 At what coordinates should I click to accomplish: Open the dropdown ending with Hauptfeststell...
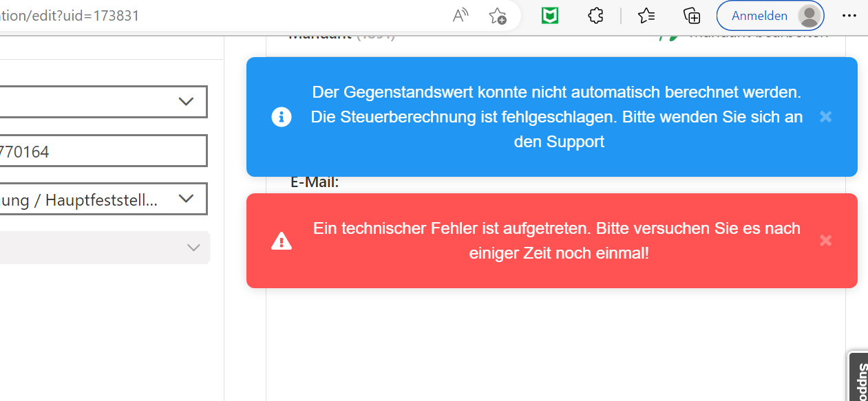[x=103, y=199]
